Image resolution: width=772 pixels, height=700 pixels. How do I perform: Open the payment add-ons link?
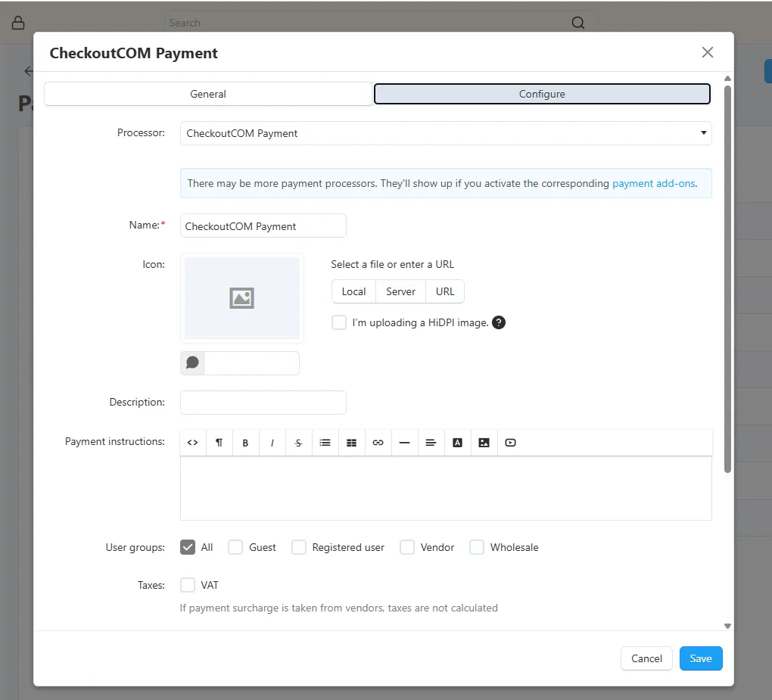pos(653,183)
